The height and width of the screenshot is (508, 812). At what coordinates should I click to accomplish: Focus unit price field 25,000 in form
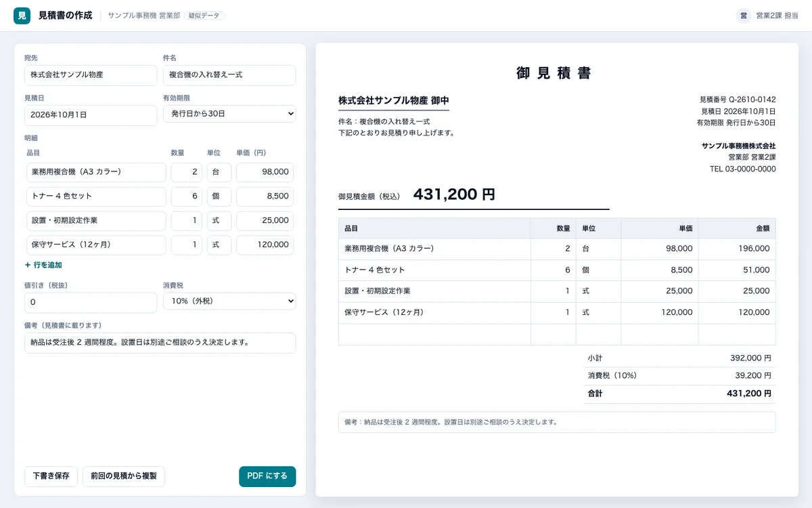click(x=265, y=221)
